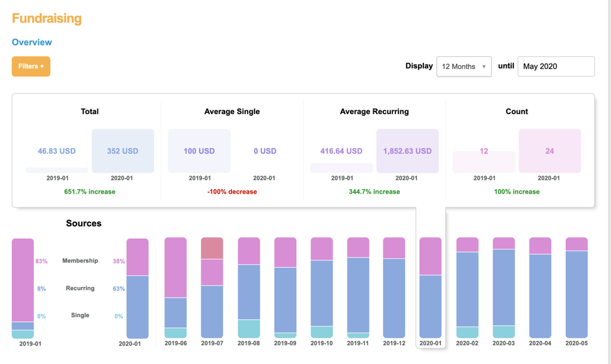Select the 2019-06 stacked bar
Image resolution: width=611 pixels, height=364 pixels.
176,288
